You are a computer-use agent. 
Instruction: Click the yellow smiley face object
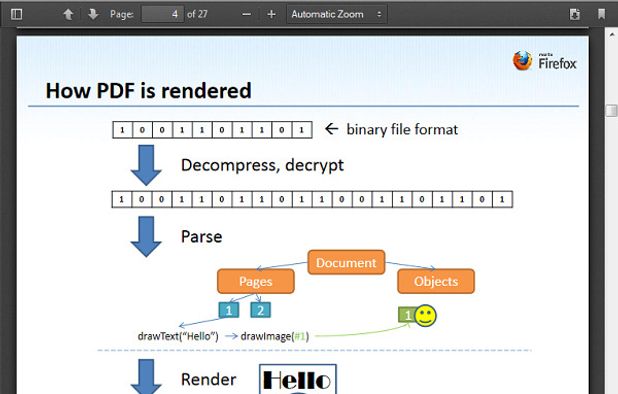click(x=426, y=316)
